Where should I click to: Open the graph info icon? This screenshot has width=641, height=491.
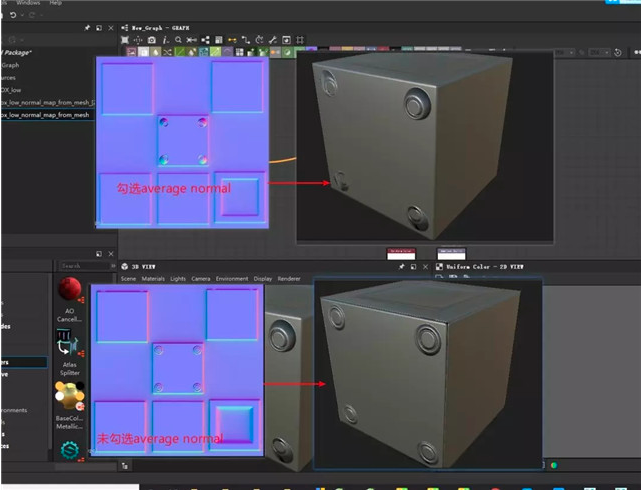pyautogui.click(x=165, y=40)
